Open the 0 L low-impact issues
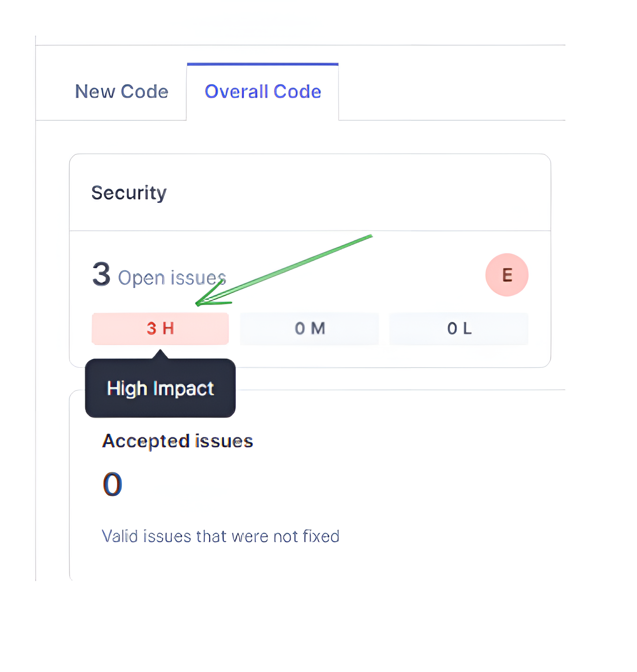637x672 pixels. point(458,329)
